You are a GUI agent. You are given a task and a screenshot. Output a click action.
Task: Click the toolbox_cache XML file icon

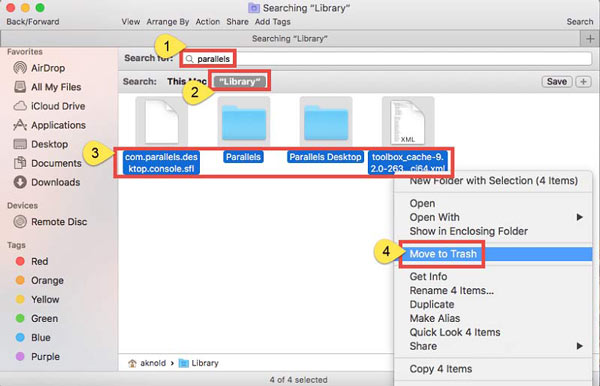(x=408, y=122)
